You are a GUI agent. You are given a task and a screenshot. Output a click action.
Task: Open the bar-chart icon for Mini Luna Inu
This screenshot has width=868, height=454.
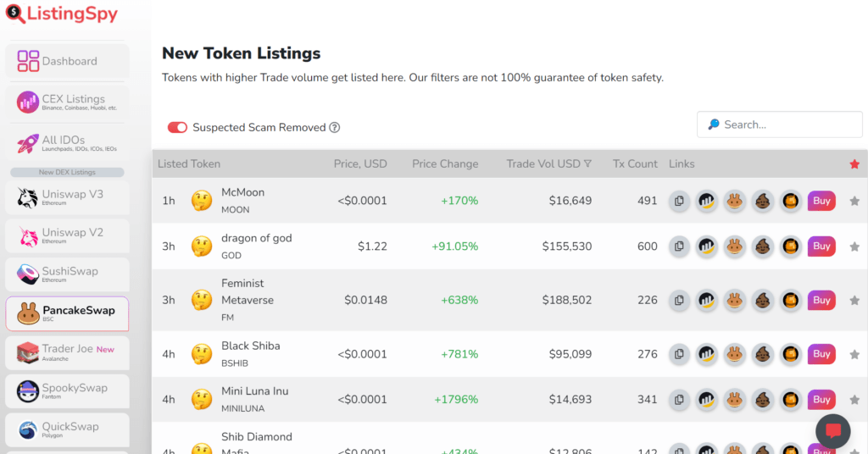pos(706,399)
